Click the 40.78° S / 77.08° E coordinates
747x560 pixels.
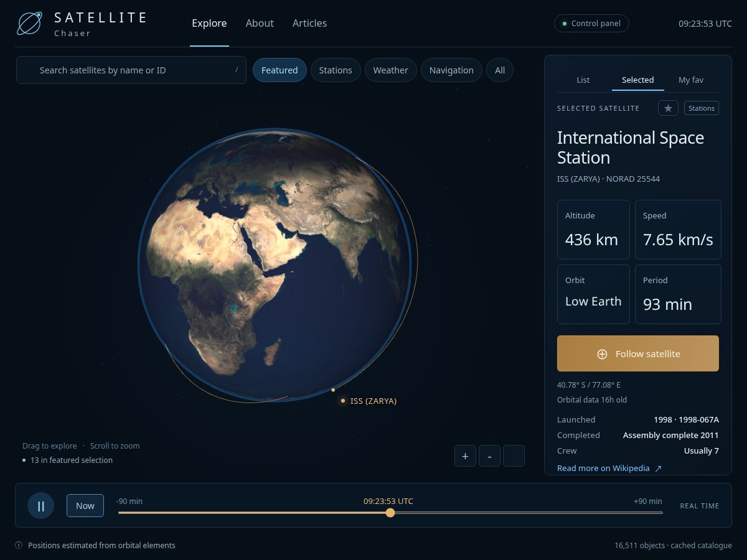coord(589,385)
